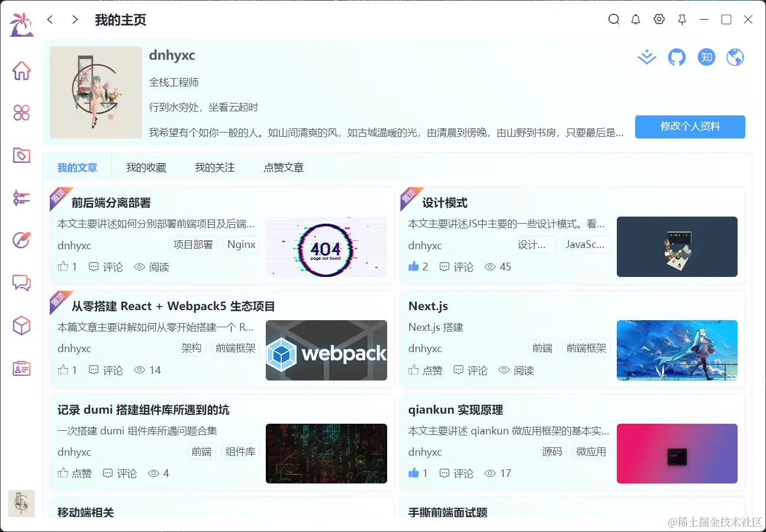The width and height of the screenshot is (766, 532).
Task: Pin the window with pushpin icon
Action: click(x=682, y=20)
